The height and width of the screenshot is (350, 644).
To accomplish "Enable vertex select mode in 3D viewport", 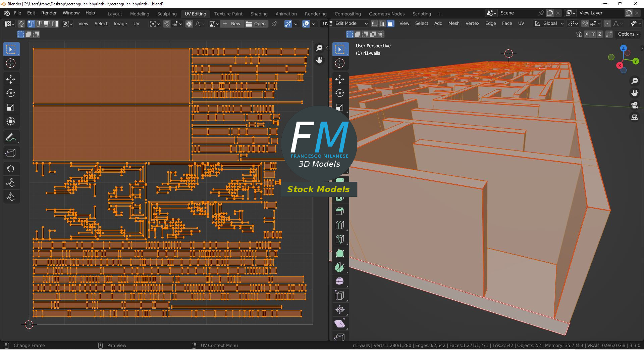I will (x=374, y=24).
